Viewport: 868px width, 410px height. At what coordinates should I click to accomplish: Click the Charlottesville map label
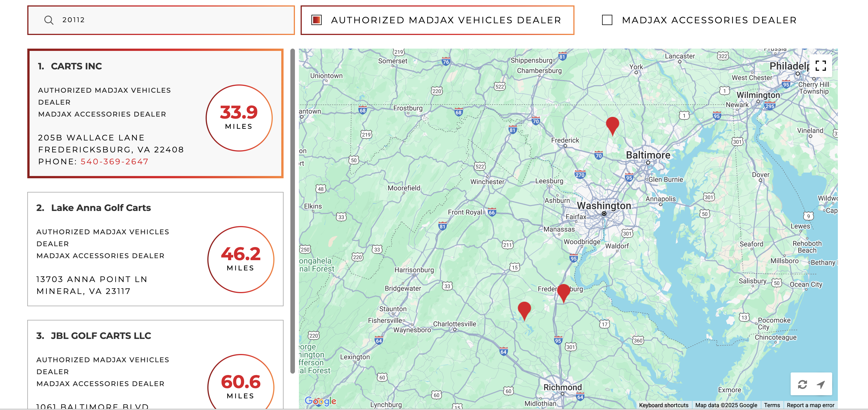(454, 324)
